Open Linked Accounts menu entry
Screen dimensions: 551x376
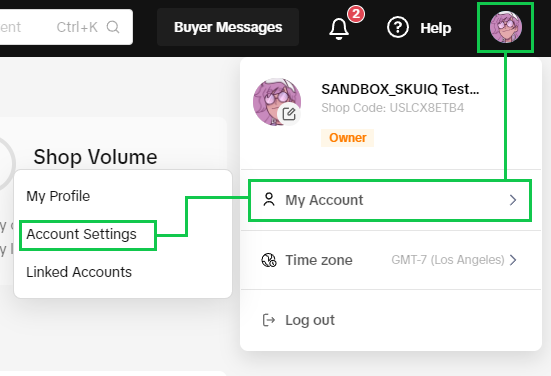pyautogui.click(x=79, y=272)
